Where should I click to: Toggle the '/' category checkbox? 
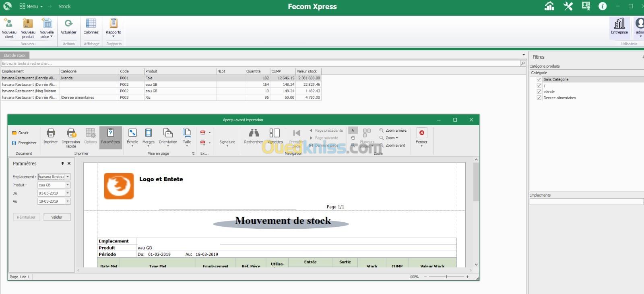pos(539,85)
